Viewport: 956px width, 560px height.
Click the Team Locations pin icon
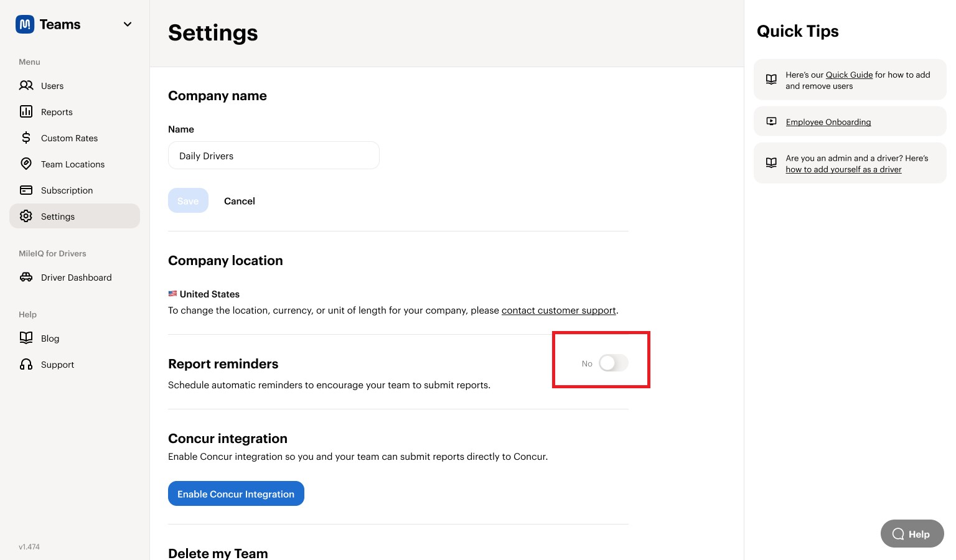(26, 164)
